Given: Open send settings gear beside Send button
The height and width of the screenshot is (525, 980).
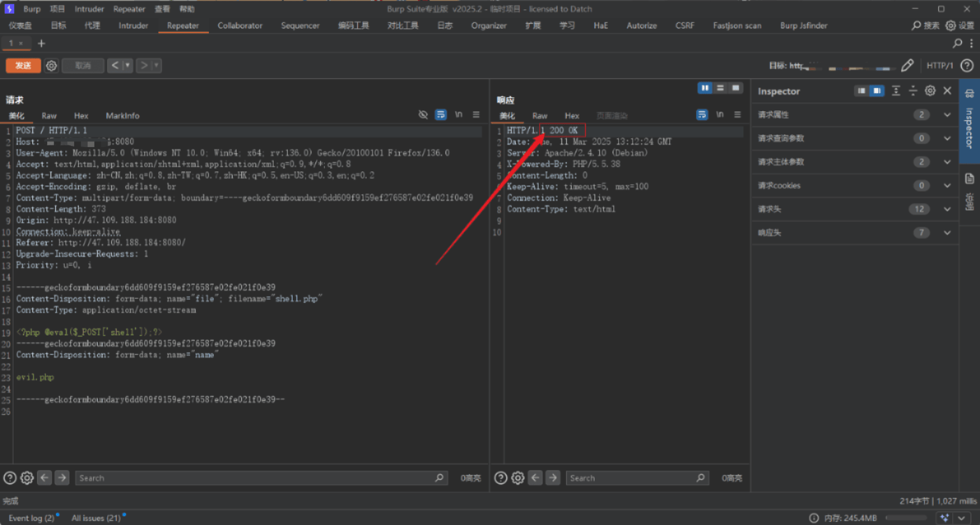Looking at the screenshot, I should (52, 65).
